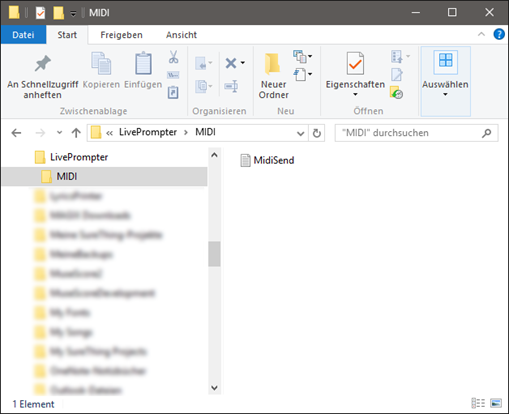Click the quick access new folder icon in title bar
509x414 pixels.
(58, 13)
